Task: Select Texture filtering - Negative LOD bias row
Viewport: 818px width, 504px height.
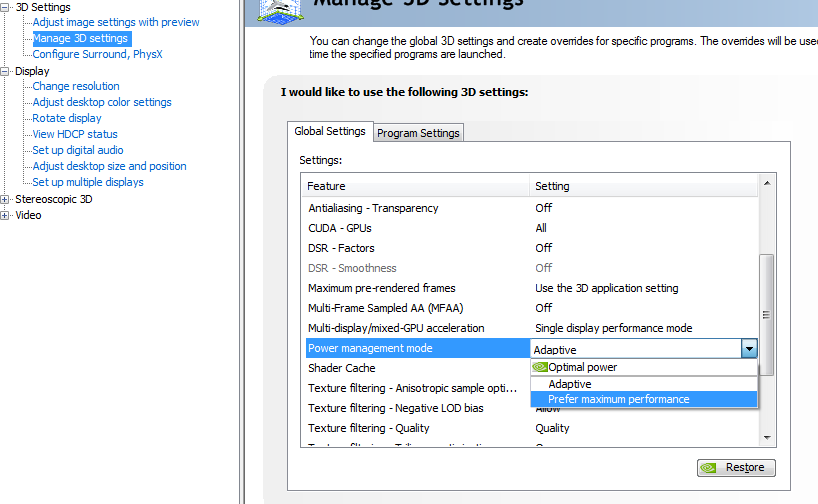Action: pos(418,408)
